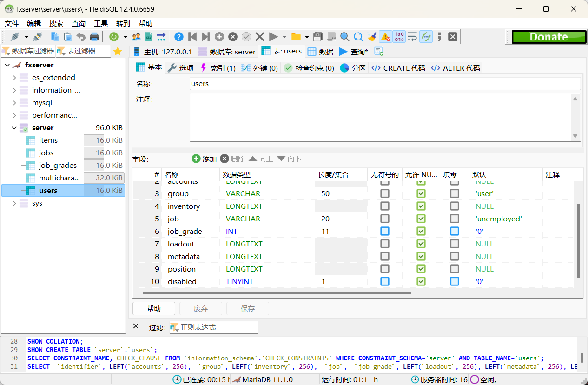Open the 文件 menu

tap(12, 23)
